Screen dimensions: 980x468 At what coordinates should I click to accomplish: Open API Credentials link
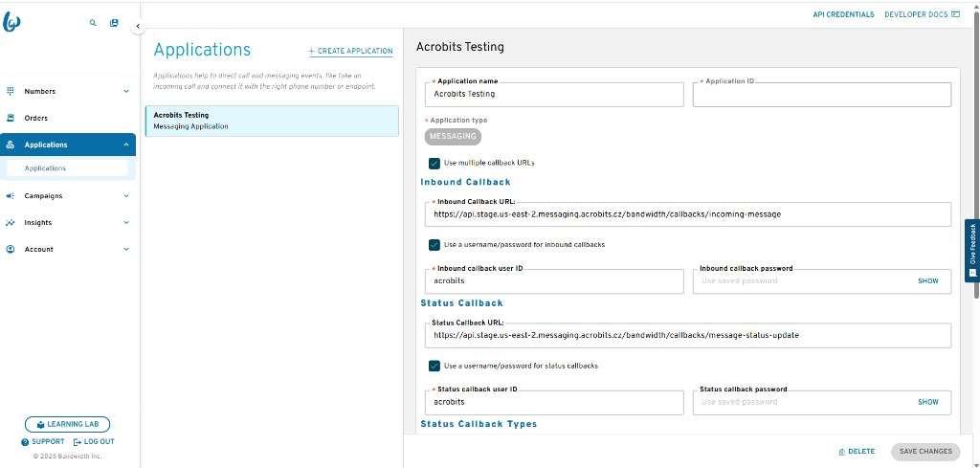pos(843,13)
